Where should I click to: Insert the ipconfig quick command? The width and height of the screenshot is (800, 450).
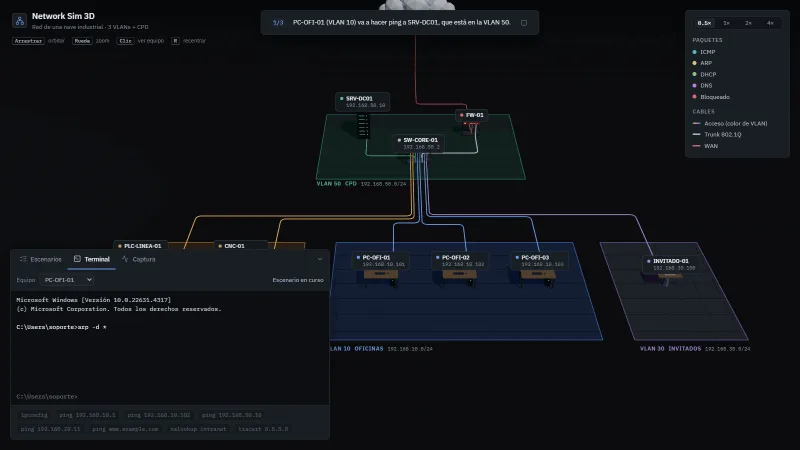point(34,415)
